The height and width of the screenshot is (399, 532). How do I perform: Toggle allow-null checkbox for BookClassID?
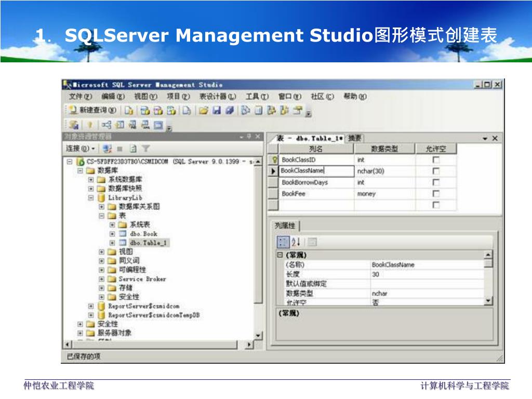(x=436, y=159)
